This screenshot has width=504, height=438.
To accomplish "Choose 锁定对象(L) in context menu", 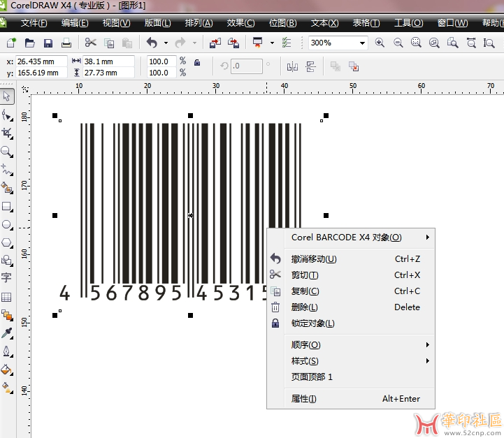I will coord(351,323).
